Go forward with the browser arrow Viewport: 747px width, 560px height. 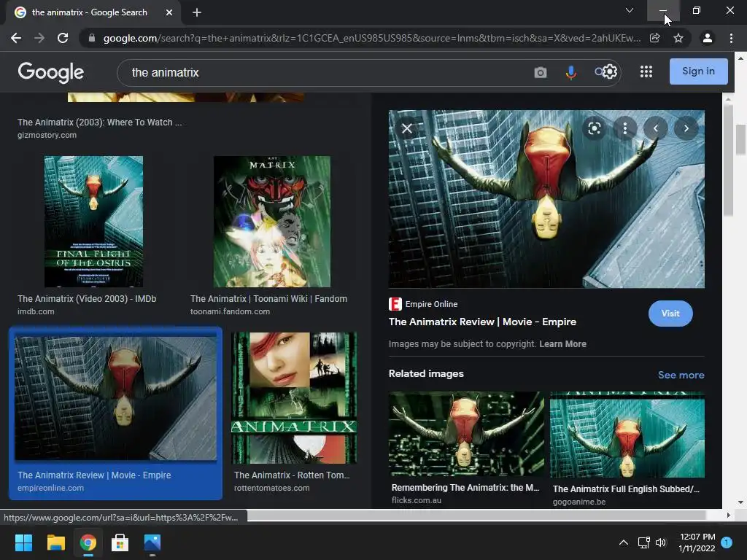pyautogui.click(x=39, y=38)
